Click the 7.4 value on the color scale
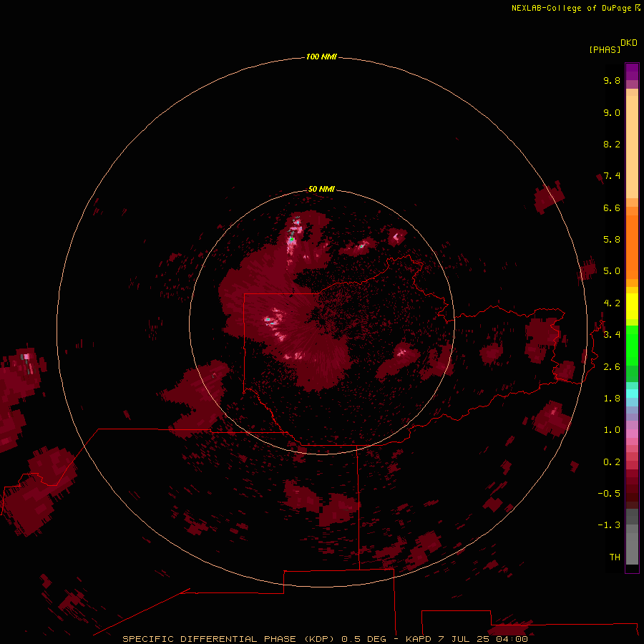Image resolution: width=644 pixels, height=644 pixels. click(x=612, y=176)
